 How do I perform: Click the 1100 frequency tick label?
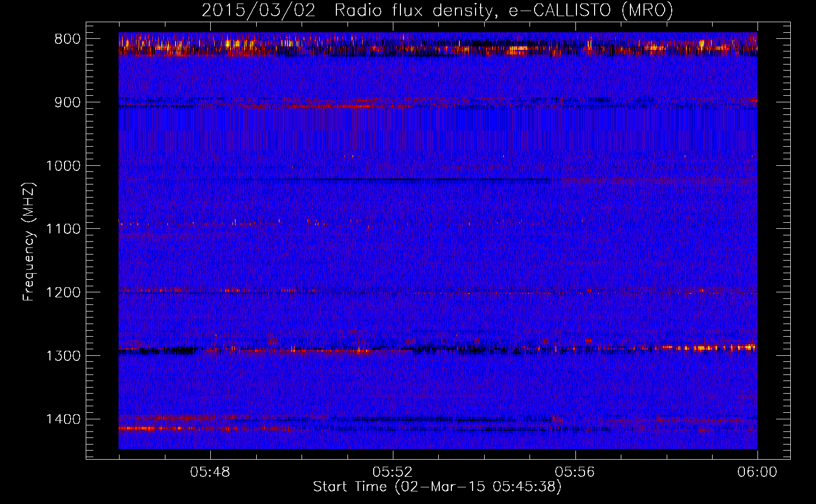pyautogui.click(x=64, y=229)
